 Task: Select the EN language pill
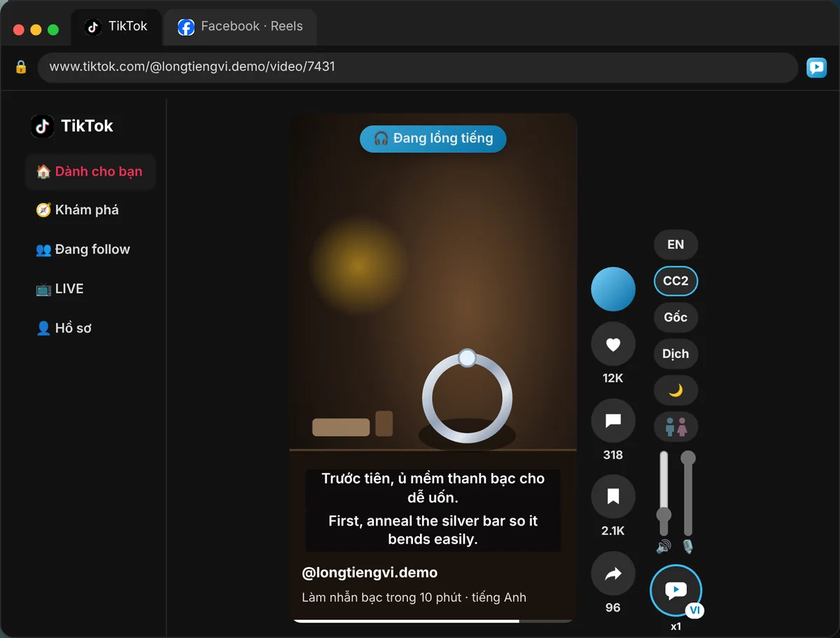pyautogui.click(x=675, y=245)
